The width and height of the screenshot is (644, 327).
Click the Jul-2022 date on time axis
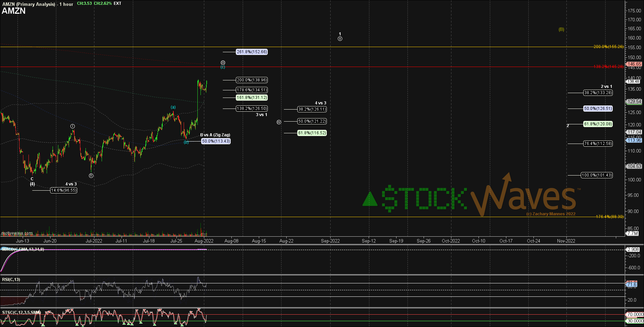click(94, 241)
